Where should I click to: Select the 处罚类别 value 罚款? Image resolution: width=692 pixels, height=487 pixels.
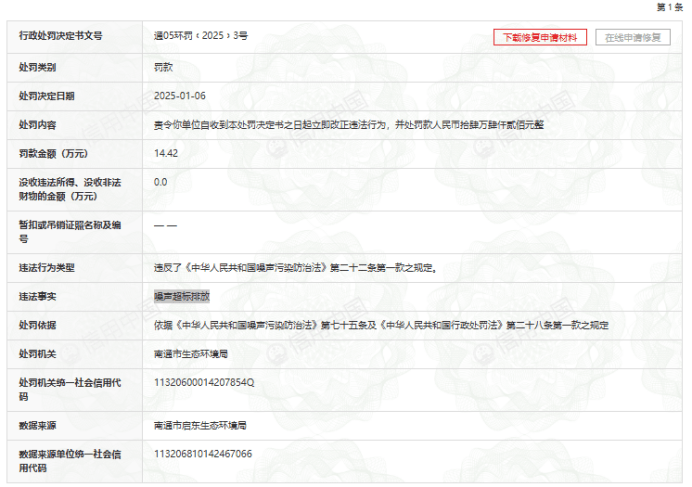tap(164, 67)
